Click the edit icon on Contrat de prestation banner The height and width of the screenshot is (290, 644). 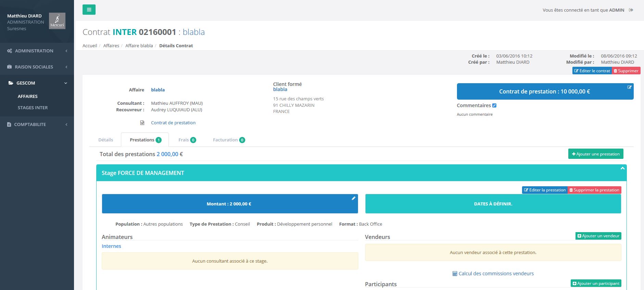pos(629,87)
